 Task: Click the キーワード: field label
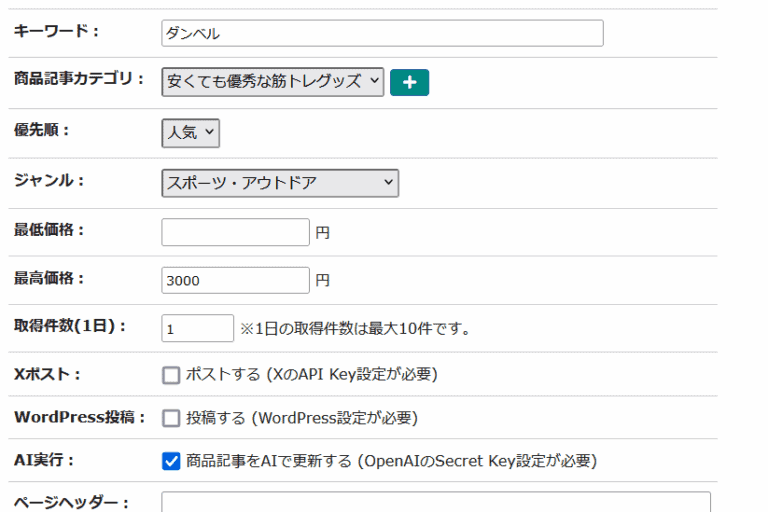[x=56, y=32]
